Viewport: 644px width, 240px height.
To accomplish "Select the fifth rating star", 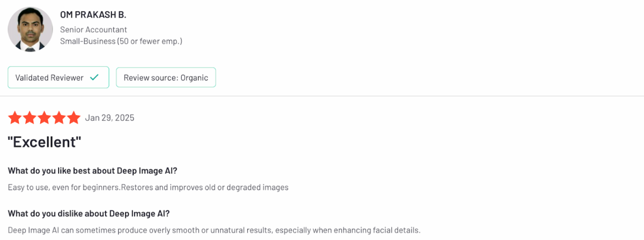I will click(74, 118).
